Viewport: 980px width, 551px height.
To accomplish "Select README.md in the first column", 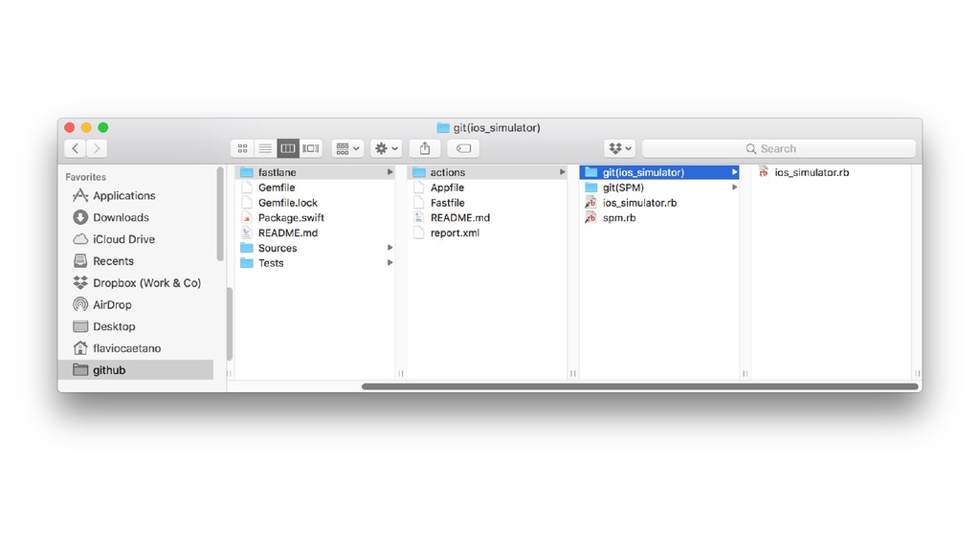I will pos(316,232).
